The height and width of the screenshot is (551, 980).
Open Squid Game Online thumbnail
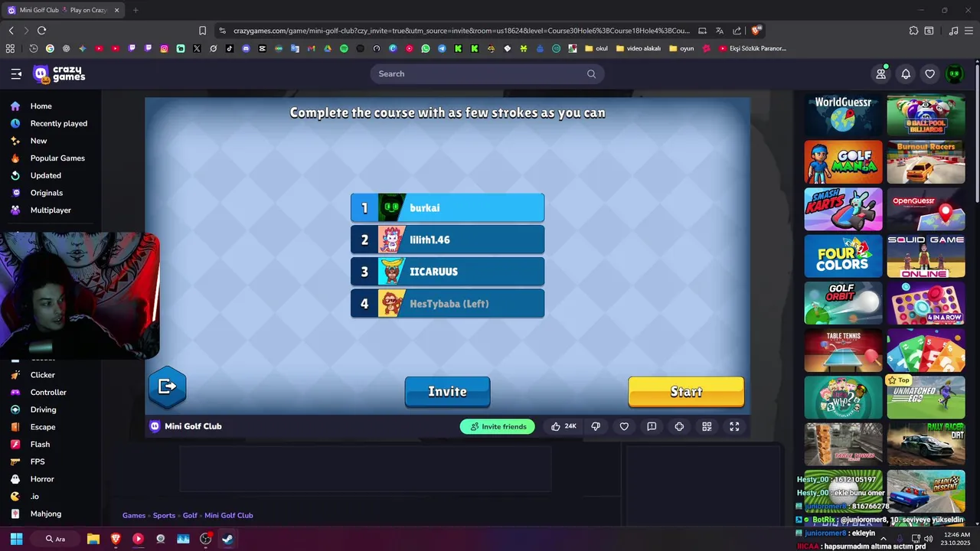point(926,256)
